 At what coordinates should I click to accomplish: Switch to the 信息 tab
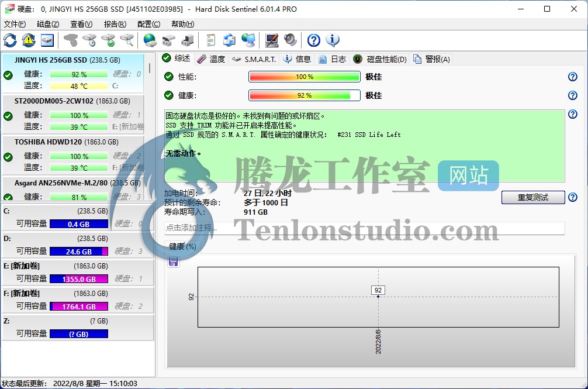click(297, 59)
